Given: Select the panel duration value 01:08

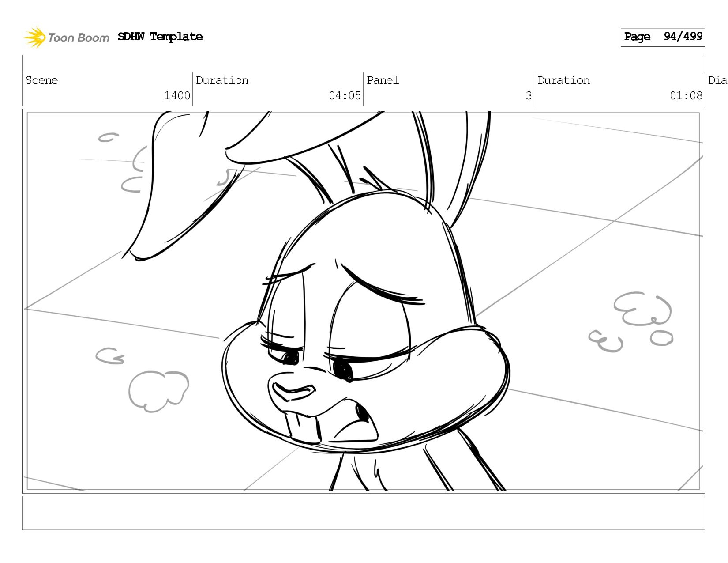Looking at the screenshot, I should (686, 96).
